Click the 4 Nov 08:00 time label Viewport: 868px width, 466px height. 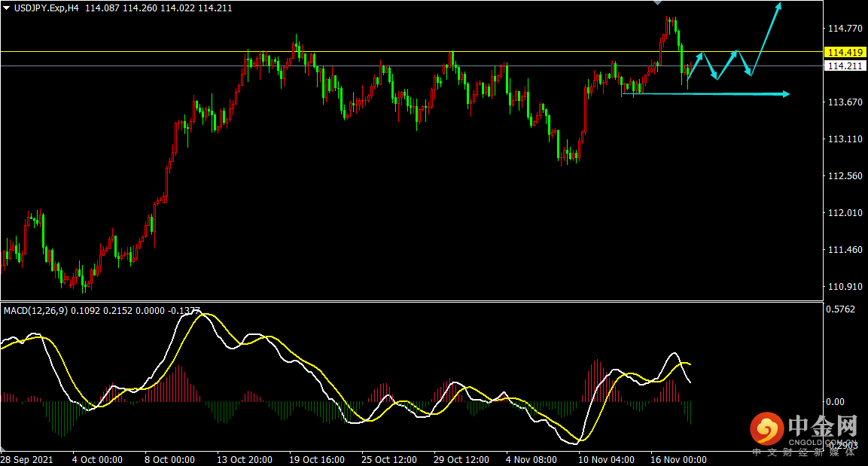[x=531, y=460]
